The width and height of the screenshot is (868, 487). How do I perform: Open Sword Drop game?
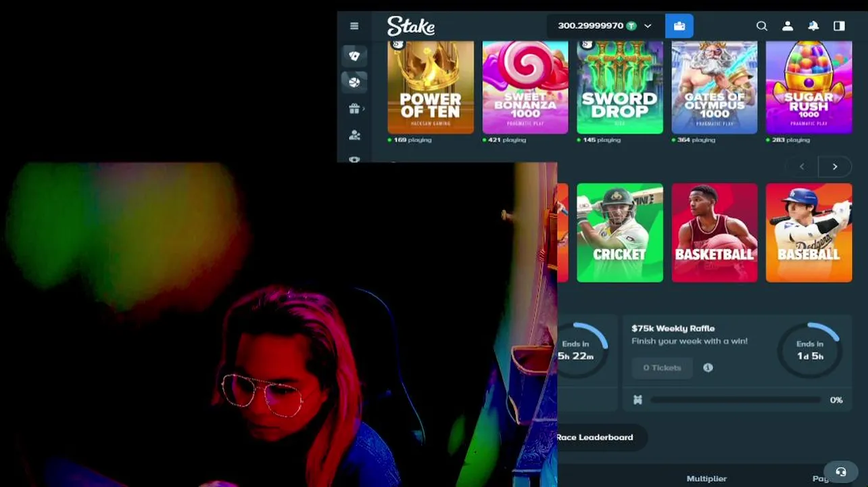click(620, 87)
